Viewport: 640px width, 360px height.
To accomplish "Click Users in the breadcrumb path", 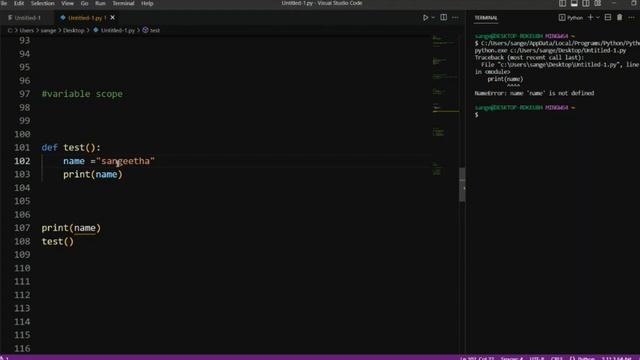I will [x=27, y=30].
